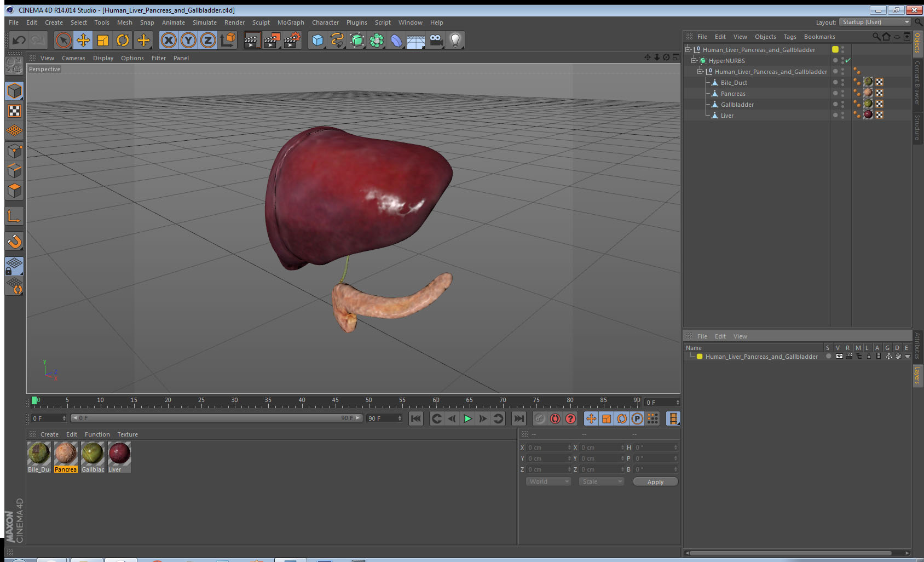Open the Mesh menu
924x562 pixels.
tap(124, 22)
